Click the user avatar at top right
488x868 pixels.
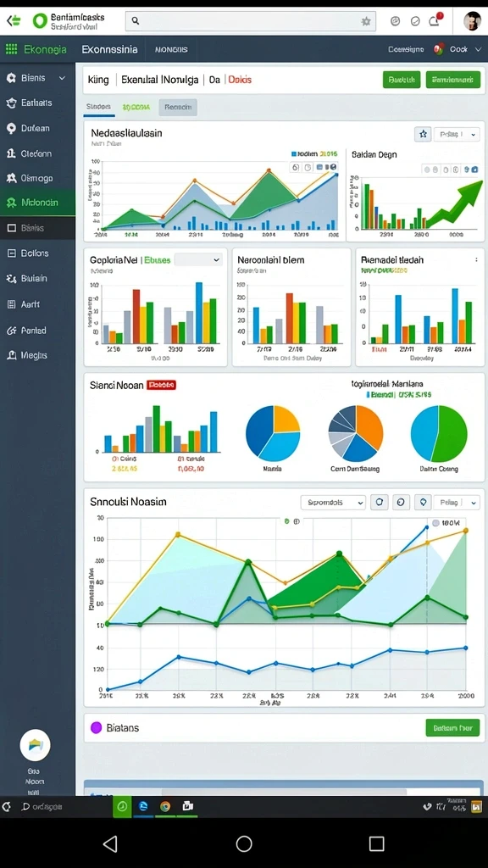coord(472,21)
